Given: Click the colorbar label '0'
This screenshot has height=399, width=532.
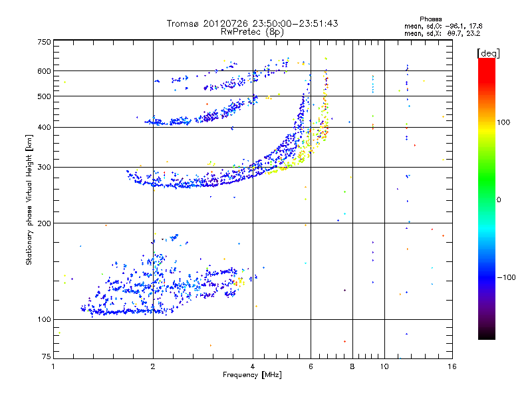Looking at the screenshot, I should pyautogui.click(x=499, y=200).
